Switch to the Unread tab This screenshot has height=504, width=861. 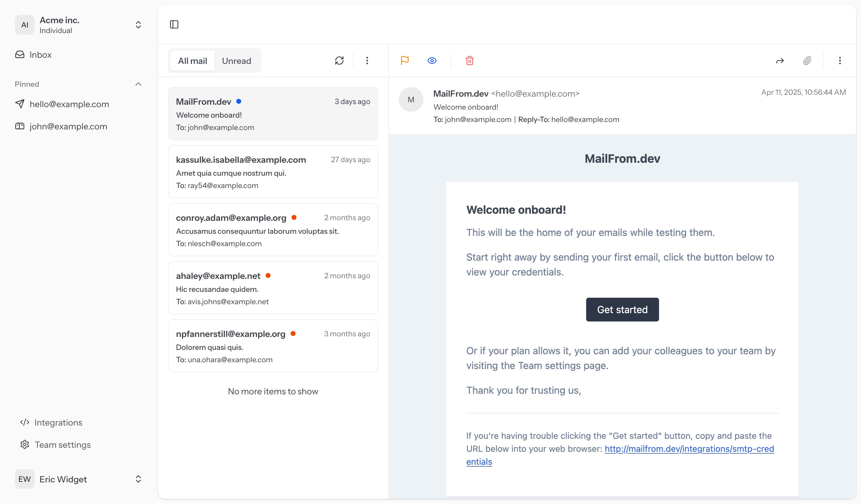click(x=237, y=61)
